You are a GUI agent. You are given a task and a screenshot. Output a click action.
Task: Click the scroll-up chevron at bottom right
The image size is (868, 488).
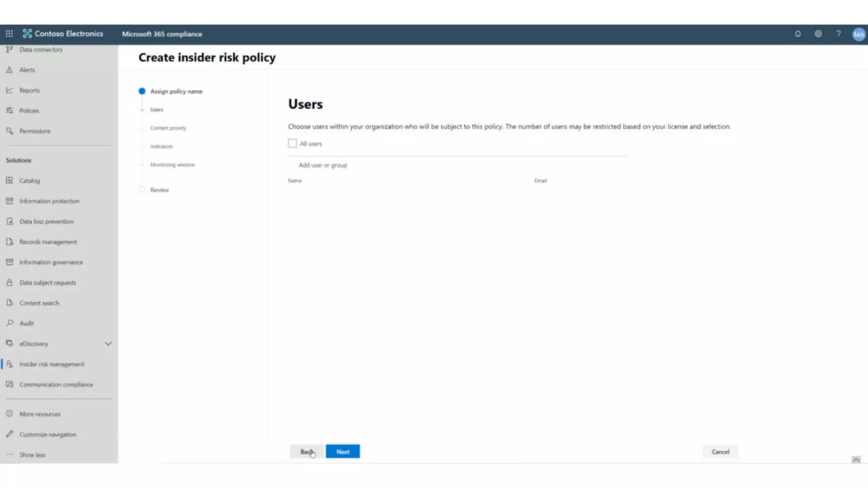click(x=856, y=460)
